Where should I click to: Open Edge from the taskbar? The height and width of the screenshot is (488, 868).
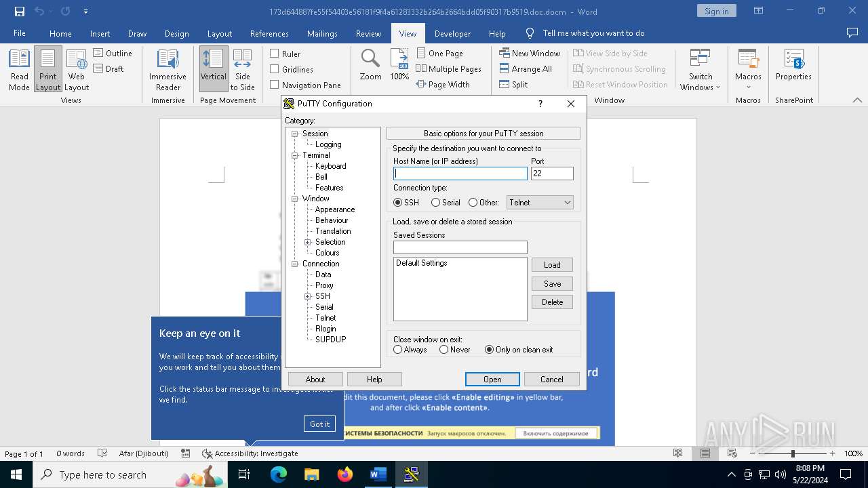click(279, 474)
